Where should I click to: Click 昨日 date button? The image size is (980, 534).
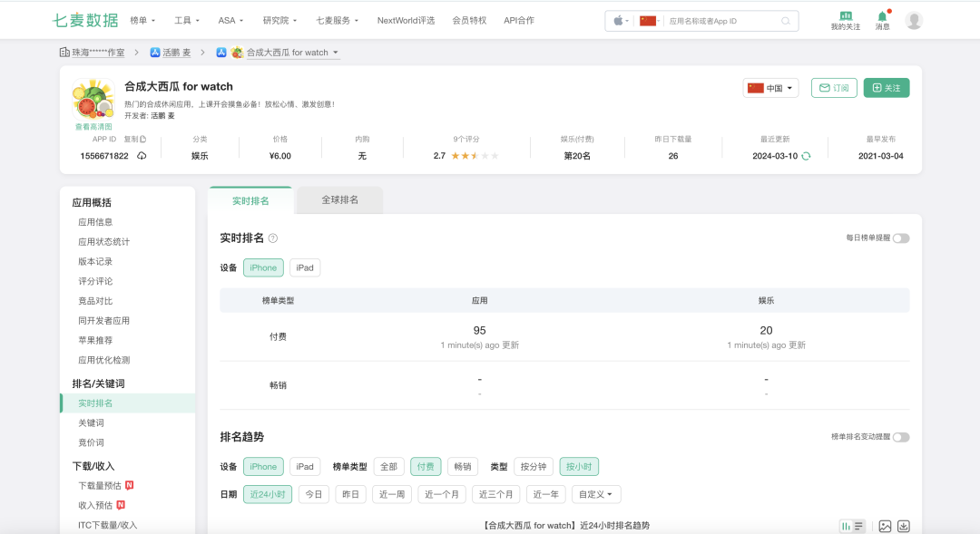(350, 494)
